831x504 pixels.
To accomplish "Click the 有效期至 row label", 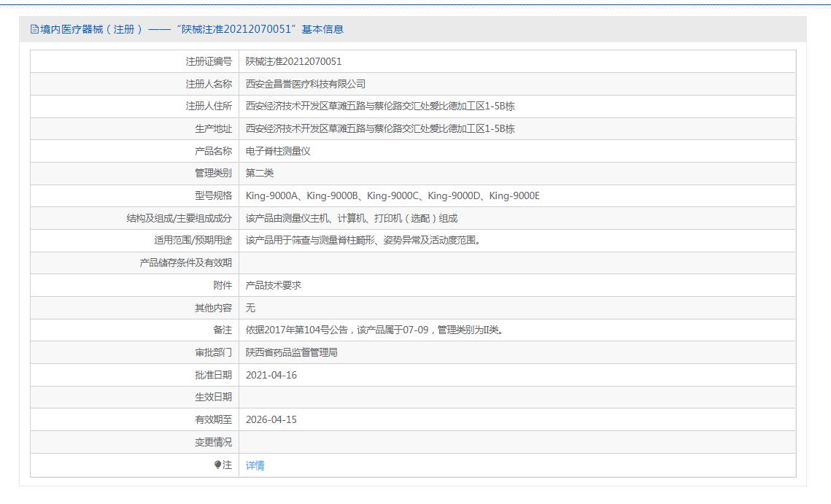I will [214, 419].
